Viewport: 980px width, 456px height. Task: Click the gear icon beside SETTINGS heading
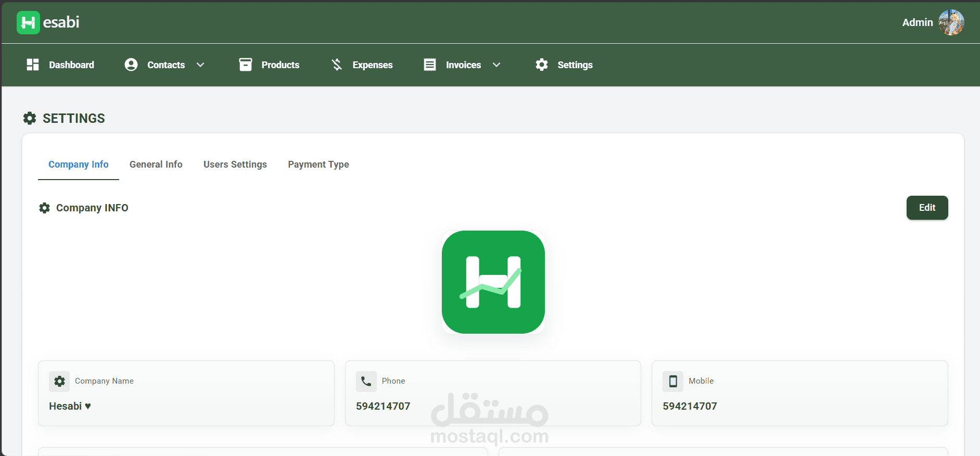point(30,118)
